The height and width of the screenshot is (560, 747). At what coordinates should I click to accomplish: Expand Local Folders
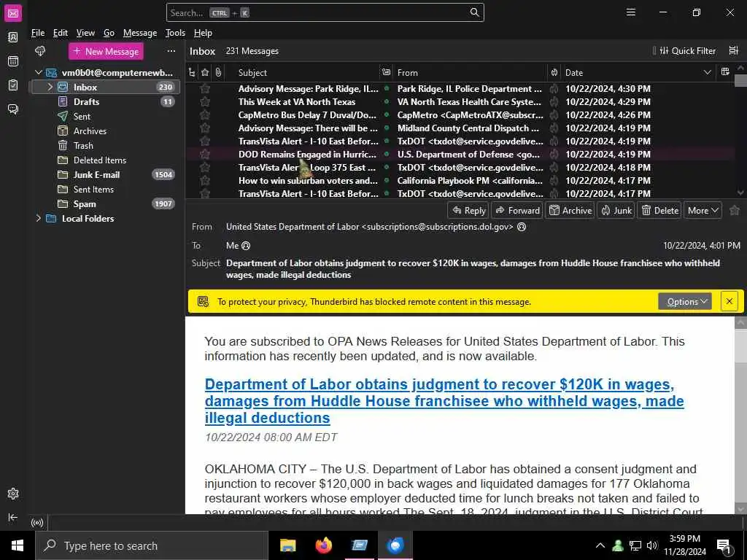pyautogui.click(x=39, y=219)
